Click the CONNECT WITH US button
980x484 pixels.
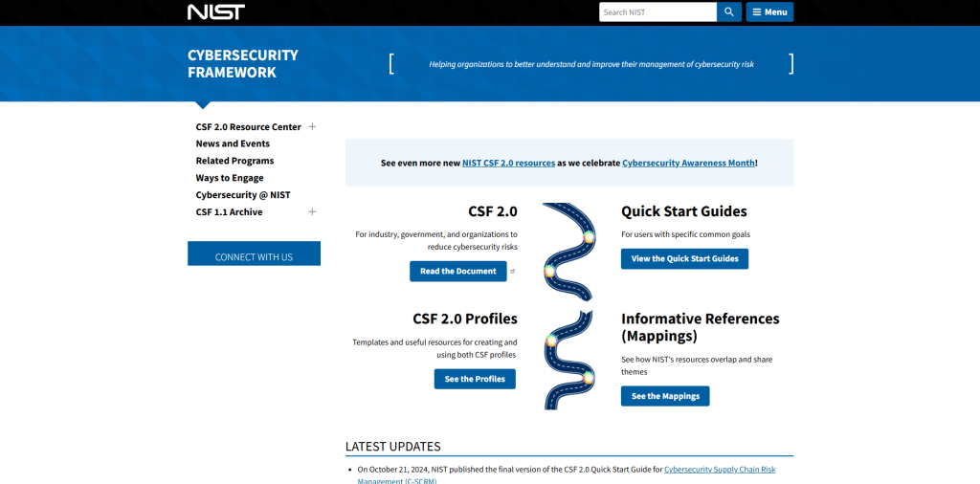tap(254, 253)
